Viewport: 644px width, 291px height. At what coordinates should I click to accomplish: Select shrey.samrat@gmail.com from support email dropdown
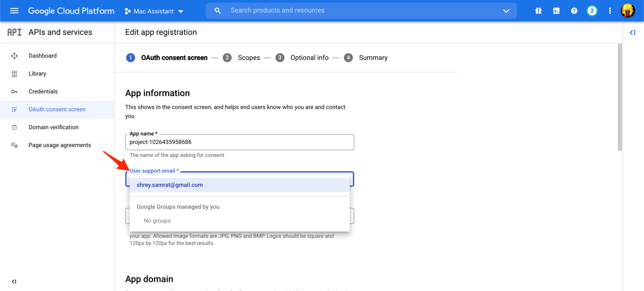[169, 185]
